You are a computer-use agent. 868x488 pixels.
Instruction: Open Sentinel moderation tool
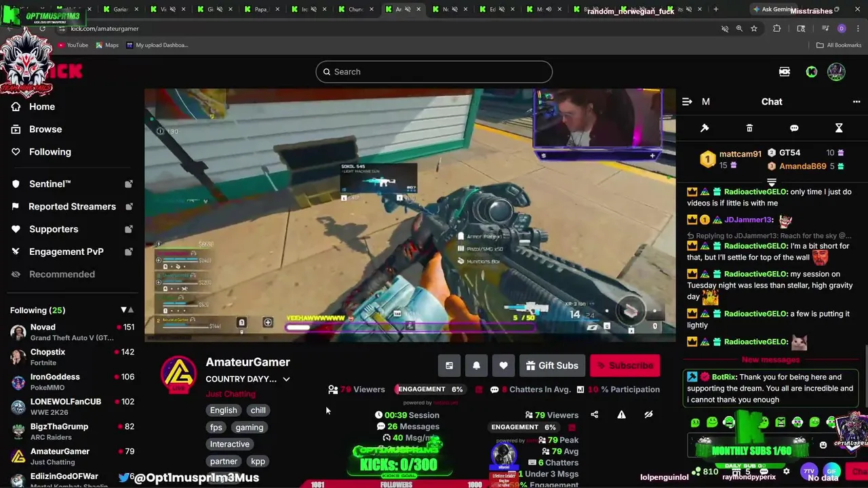click(50, 184)
